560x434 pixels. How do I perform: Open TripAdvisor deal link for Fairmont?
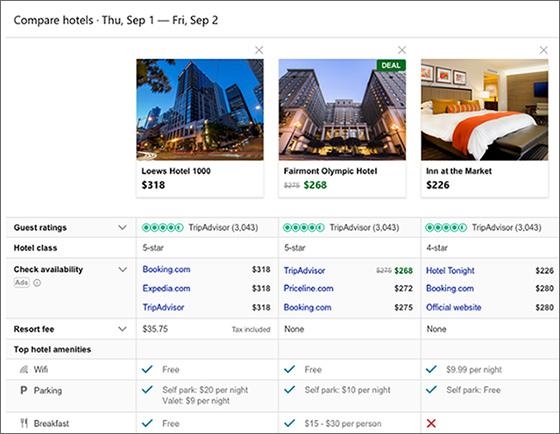304,271
